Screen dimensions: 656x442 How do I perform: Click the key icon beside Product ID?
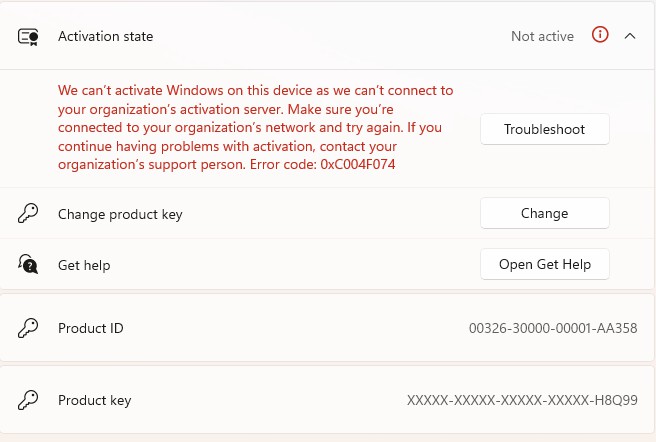tap(28, 328)
